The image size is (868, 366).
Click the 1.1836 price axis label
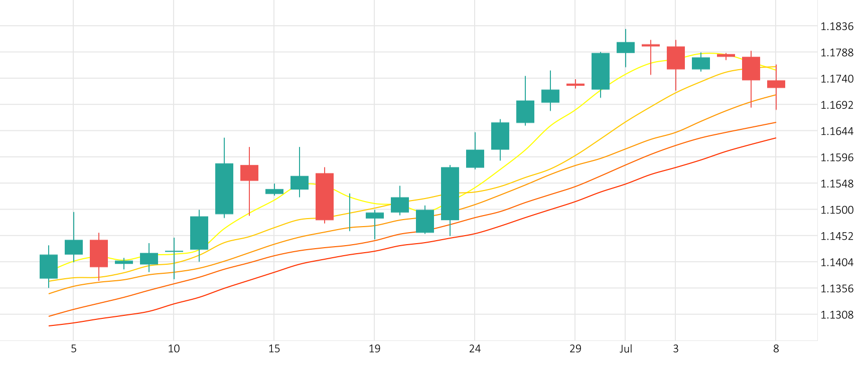coord(837,27)
